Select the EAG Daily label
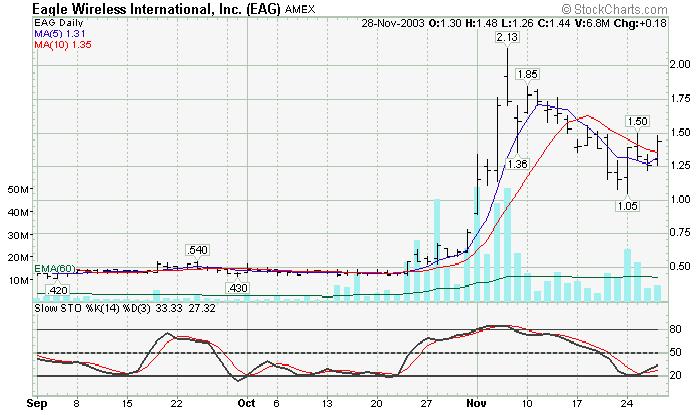Image resolution: width=700 pixels, height=415 pixels. tap(59, 23)
